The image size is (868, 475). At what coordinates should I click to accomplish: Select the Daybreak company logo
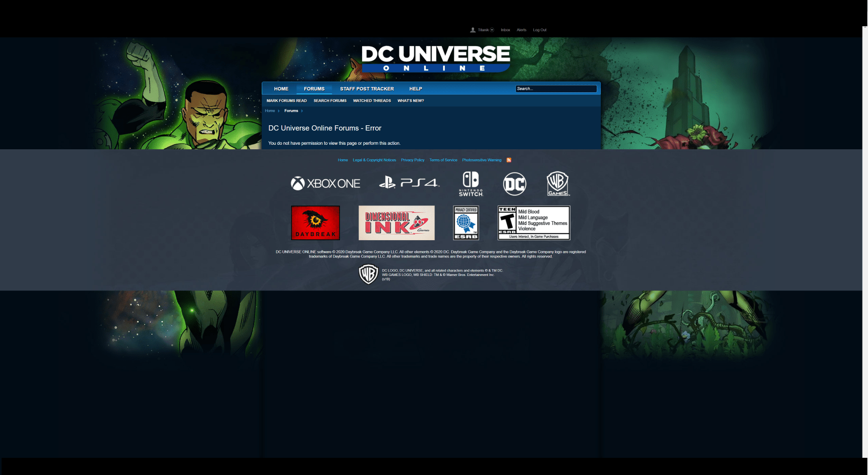315,222
